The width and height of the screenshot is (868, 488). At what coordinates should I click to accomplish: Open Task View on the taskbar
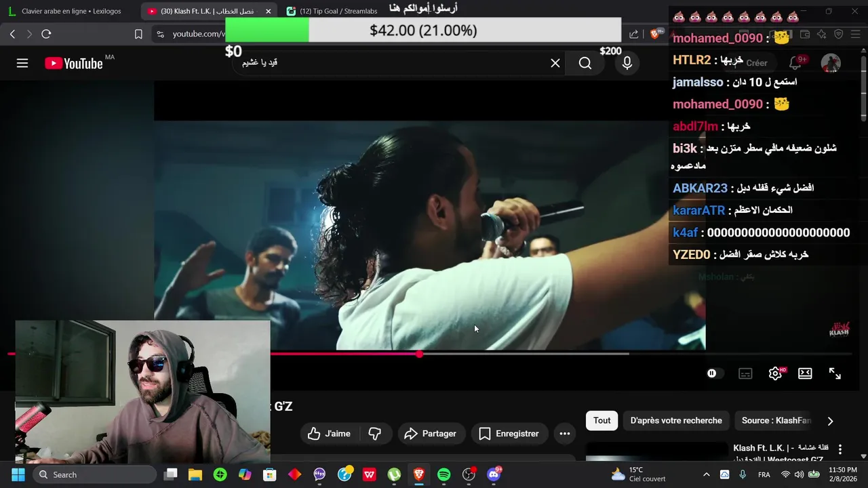(x=170, y=474)
